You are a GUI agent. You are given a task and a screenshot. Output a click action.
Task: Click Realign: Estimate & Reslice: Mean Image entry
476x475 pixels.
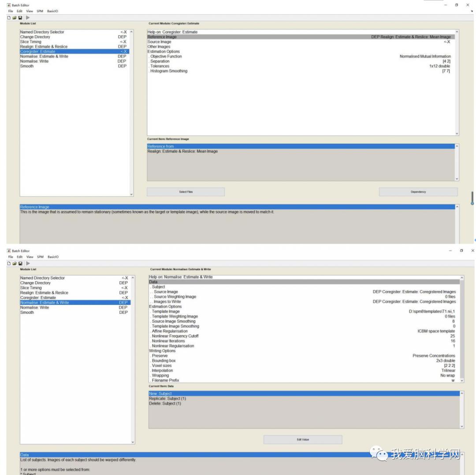pos(301,151)
